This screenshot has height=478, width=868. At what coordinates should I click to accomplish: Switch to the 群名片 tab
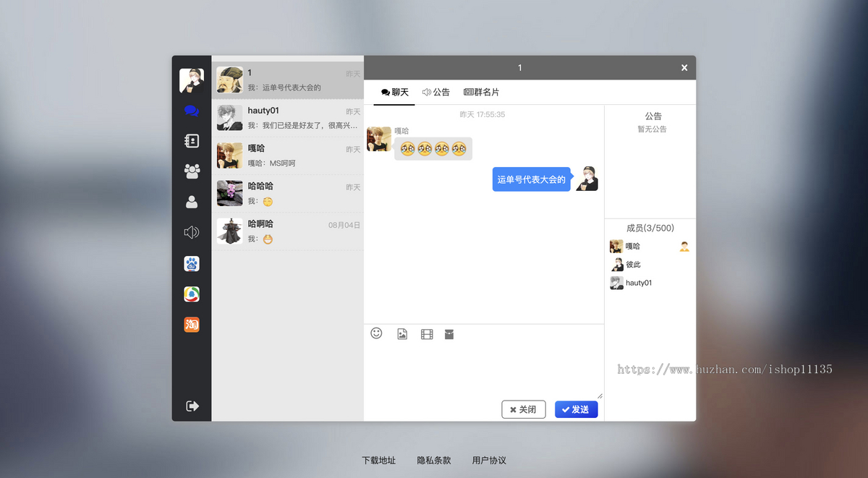point(481,93)
